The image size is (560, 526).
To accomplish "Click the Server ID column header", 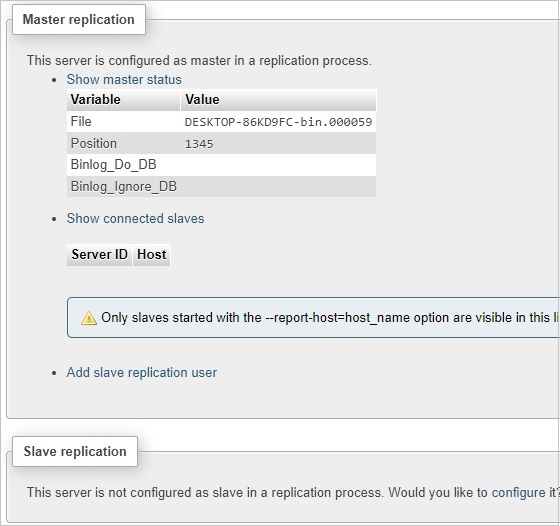I will [99, 255].
